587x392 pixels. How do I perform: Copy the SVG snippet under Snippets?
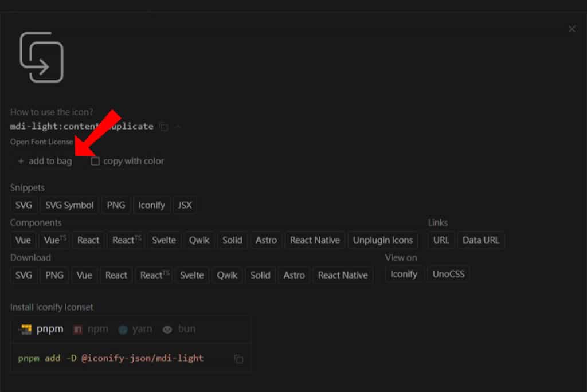24,205
